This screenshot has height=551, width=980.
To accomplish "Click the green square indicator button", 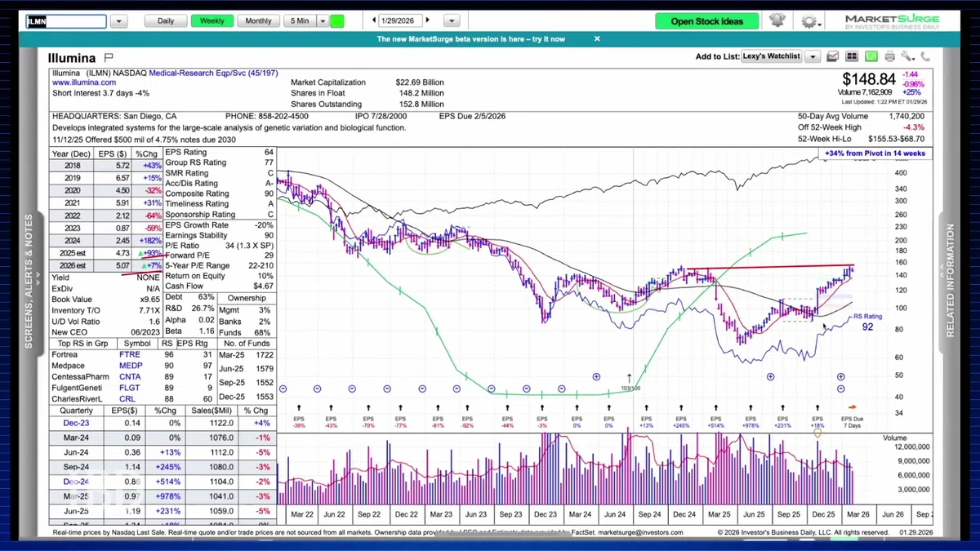I will [337, 21].
